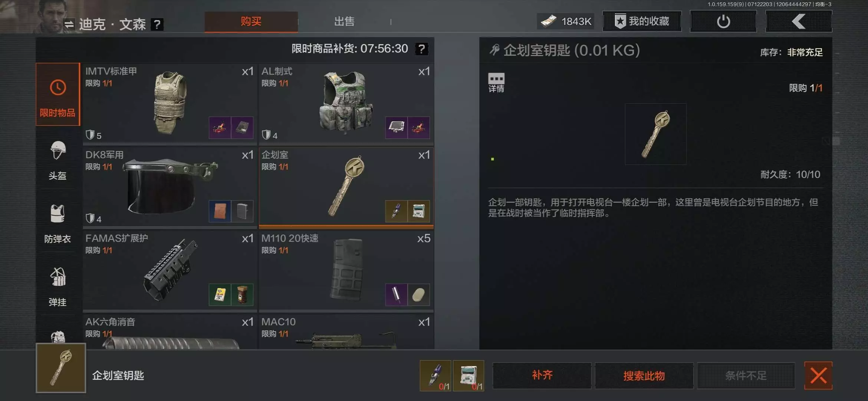The height and width of the screenshot is (401, 868).
Task: Open the 详情 details icon
Action: point(496,83)
